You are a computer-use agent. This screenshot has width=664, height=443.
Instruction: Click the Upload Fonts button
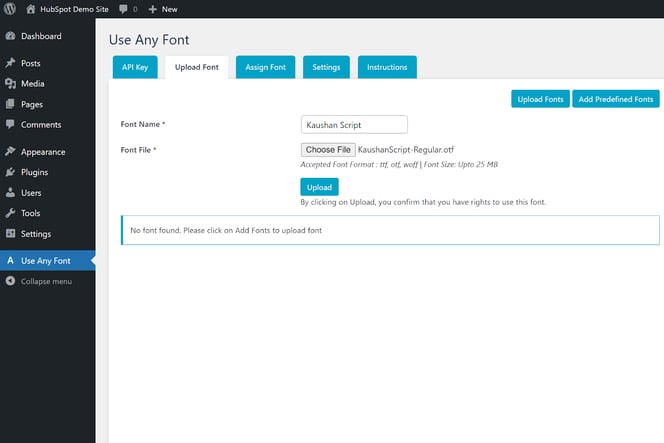[540, 99]
